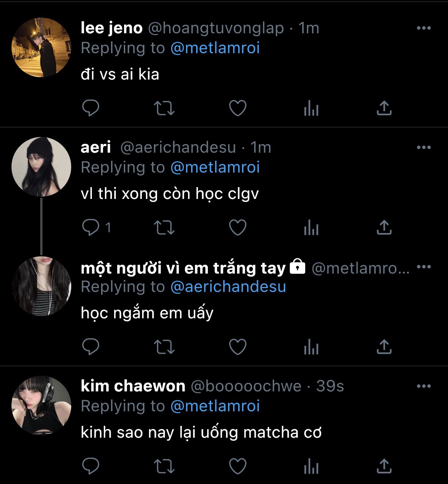This screenshot has width=448, height=484.
Task: Open @aerichandesu mention link
Action: pos(228,287)
